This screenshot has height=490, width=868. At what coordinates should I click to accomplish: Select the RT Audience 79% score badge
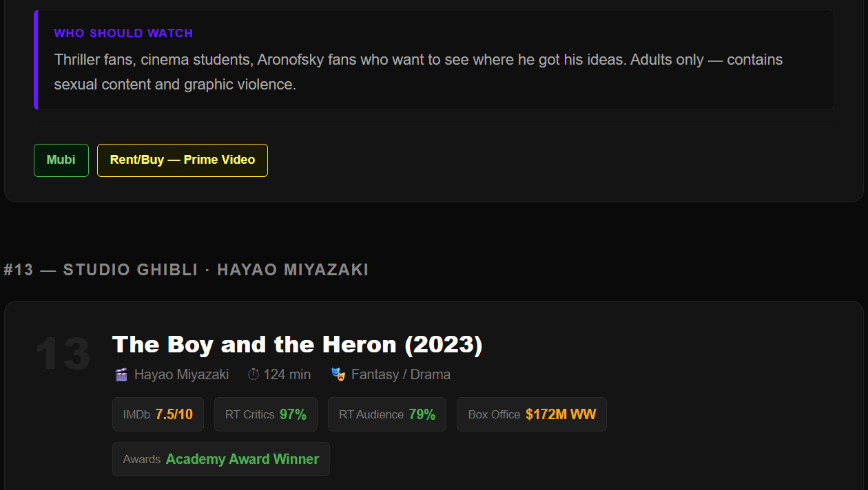(386, 414)
